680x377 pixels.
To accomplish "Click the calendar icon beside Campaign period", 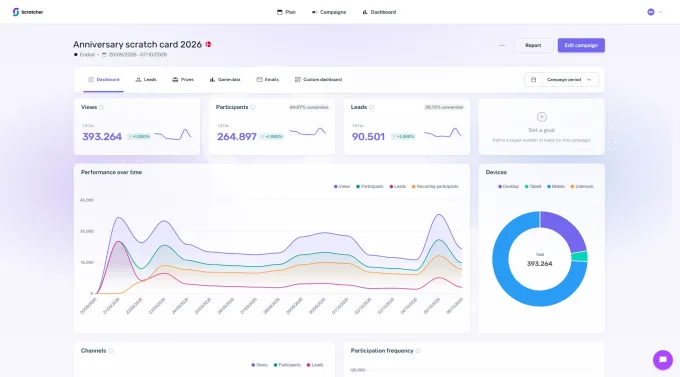I will pyautogui.click(x=533, y=80).
